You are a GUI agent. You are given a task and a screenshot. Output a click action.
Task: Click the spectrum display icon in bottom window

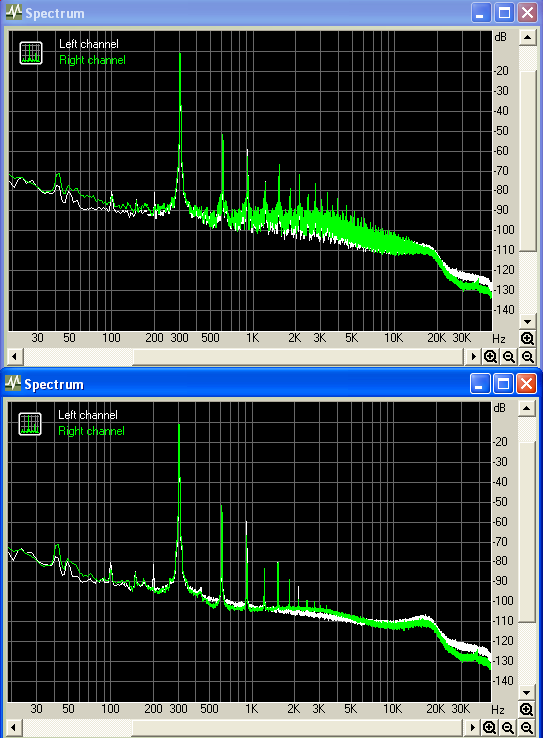click(x=30, y=424)
